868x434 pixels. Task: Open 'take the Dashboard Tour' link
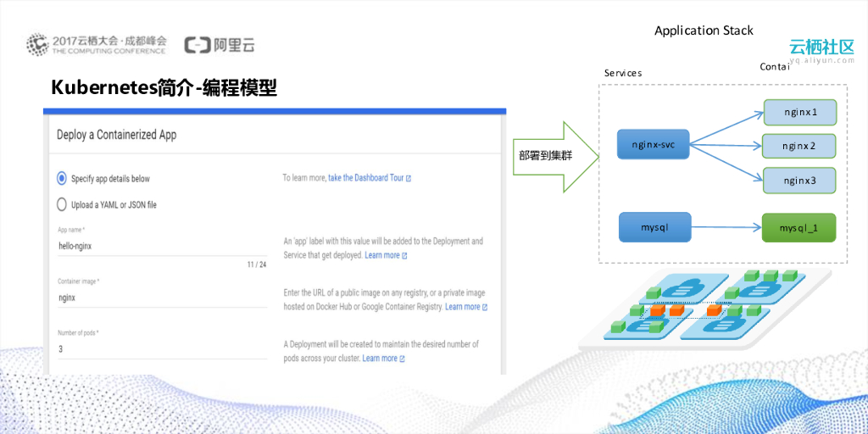point(366,178)
